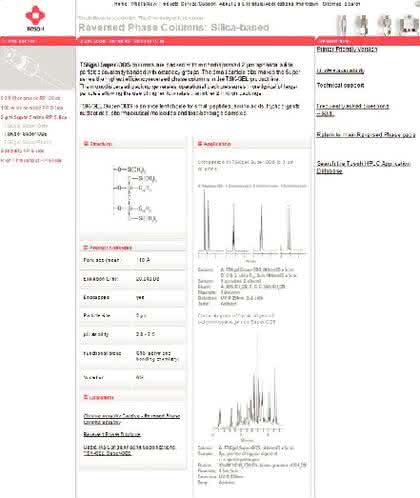Open the Frequently asked questions link
420x498 pixels.
click(353, 110)
